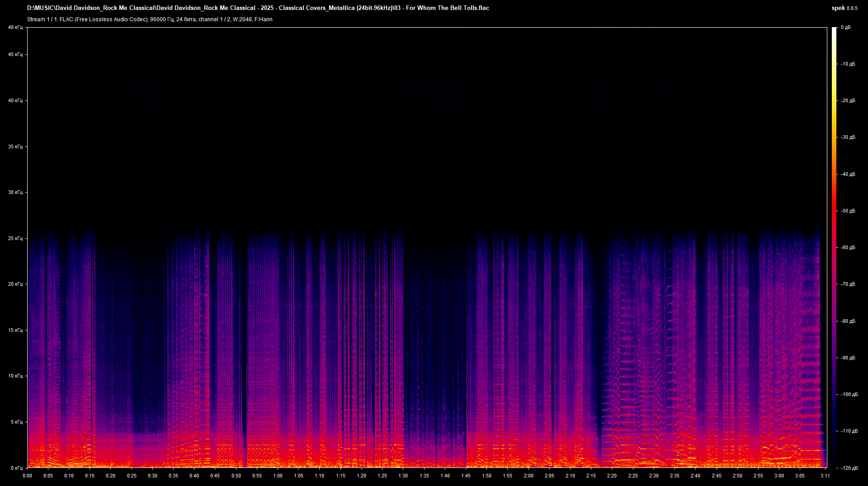Click the dB color gradient scale bar
868x486 pixels.
pos(834,247)
